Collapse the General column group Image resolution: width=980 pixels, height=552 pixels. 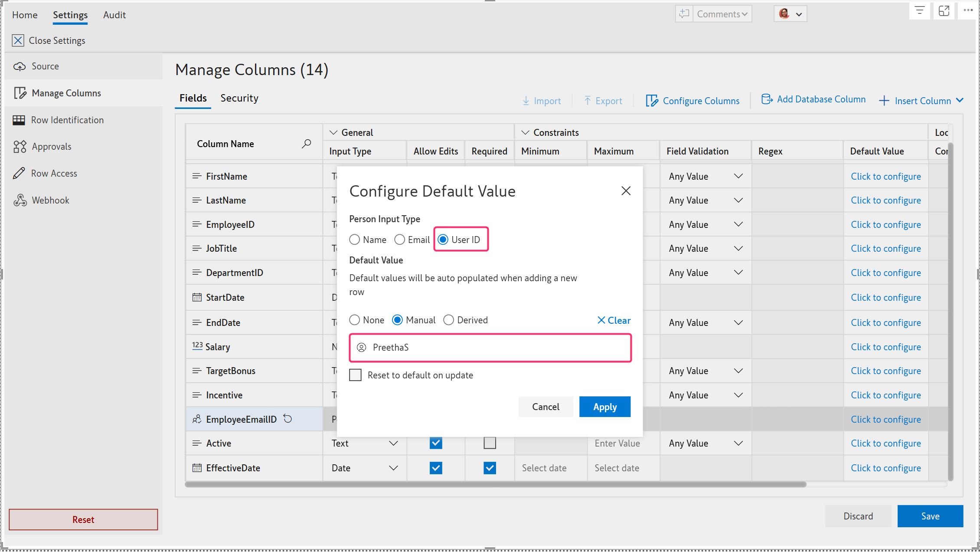coord(333,132)
